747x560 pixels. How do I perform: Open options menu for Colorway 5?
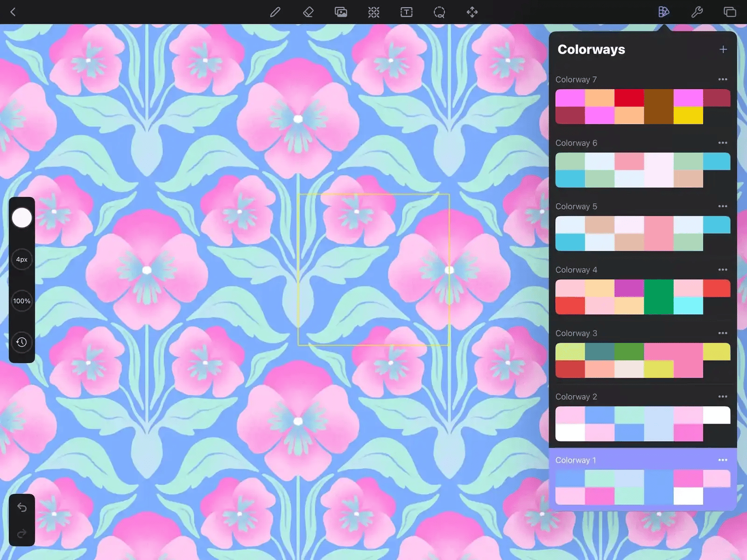[x=723, y=206]
